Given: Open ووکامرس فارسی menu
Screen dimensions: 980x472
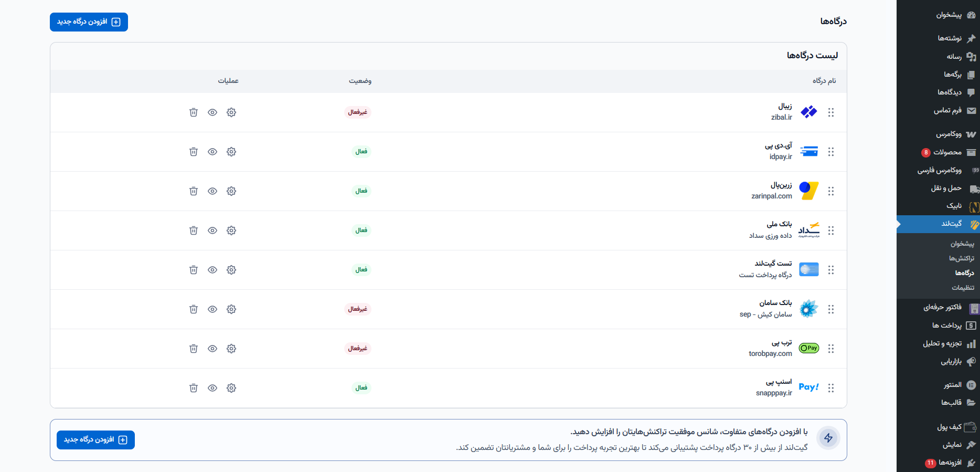Looking at the screenshot, I should (938, 170).
